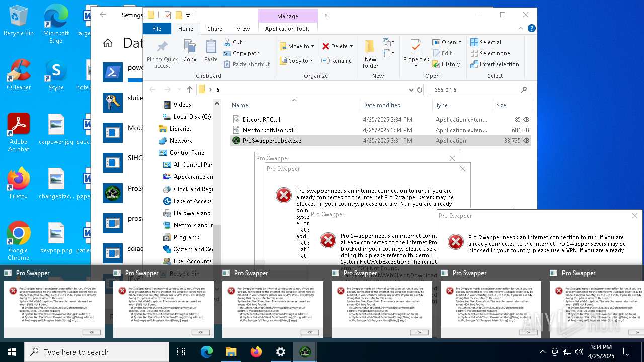Click OK in first Pro Swapper thumbnail
644x362 pixels.
click(x=92, y=332)
